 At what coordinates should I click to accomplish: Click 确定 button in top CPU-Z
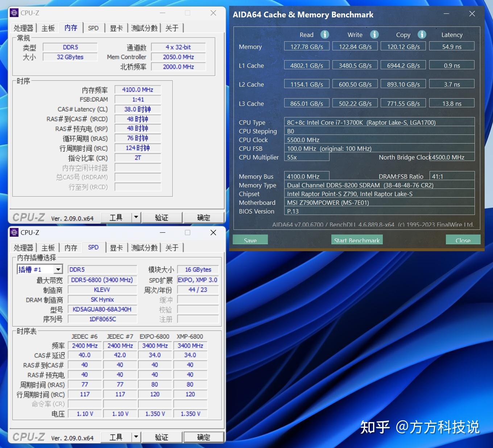tap(204, 217)
